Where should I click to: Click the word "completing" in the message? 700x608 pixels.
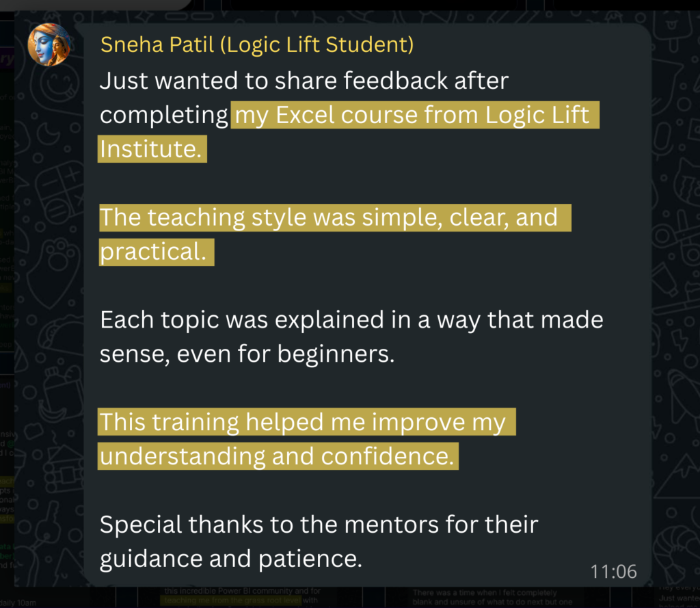click(x=164, y=116)
